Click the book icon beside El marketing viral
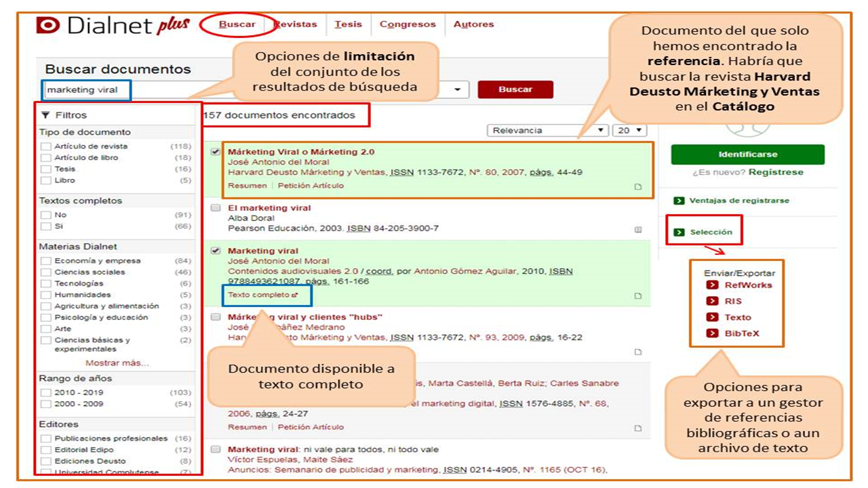 click(x=637, y=230)
